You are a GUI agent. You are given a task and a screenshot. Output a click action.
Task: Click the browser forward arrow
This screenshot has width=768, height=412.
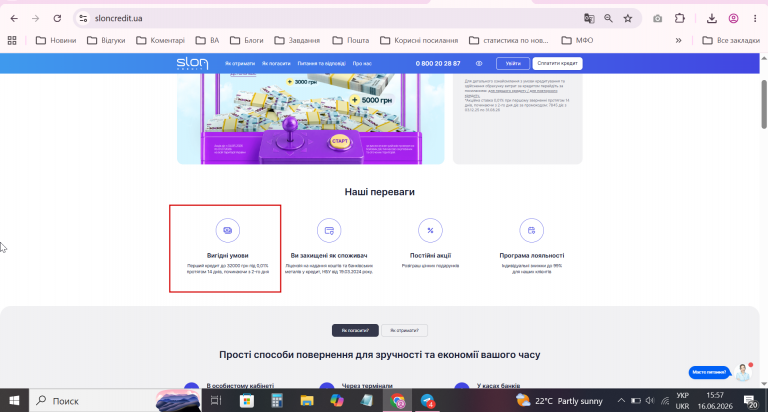[35, 19]
